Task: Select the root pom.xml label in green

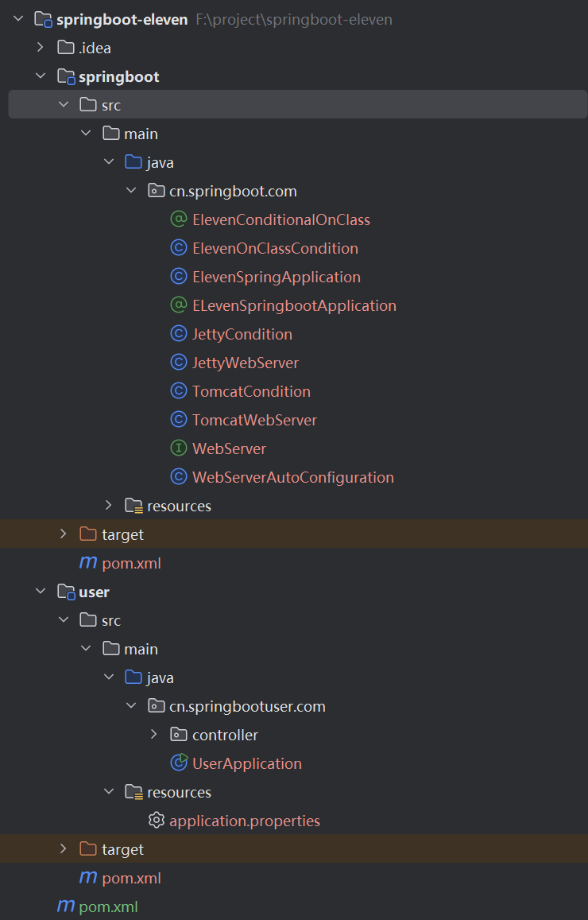Action: click(x=108, y=907)
